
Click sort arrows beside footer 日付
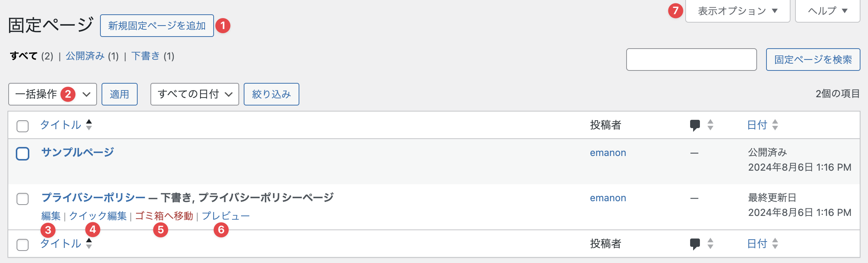(775, 244)
